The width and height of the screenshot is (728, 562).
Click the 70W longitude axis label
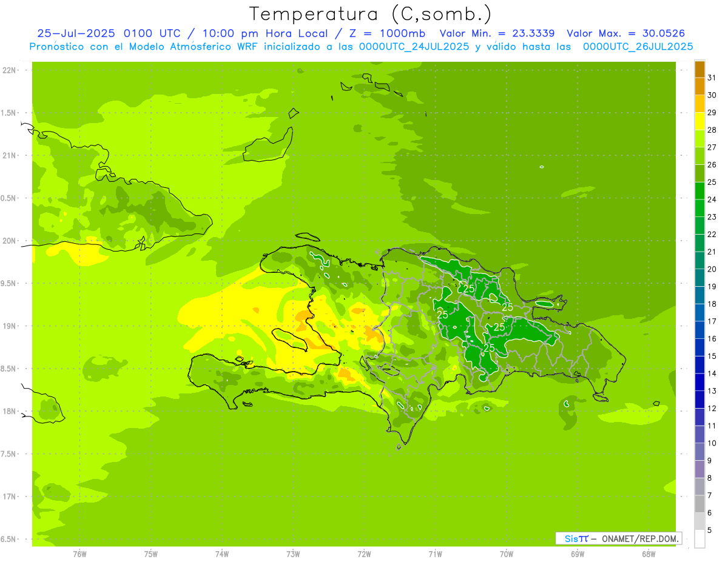pos(507,554)
